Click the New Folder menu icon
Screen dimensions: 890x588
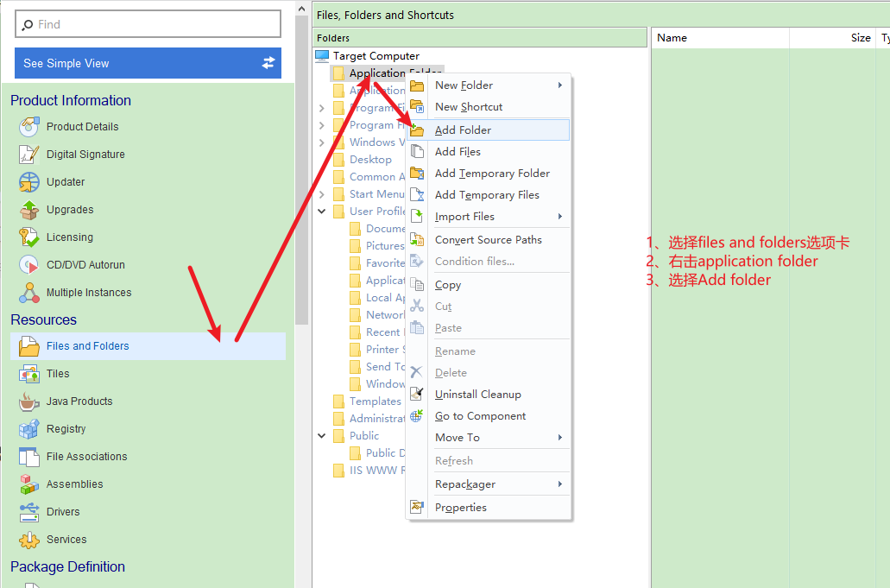pos(417,85)
